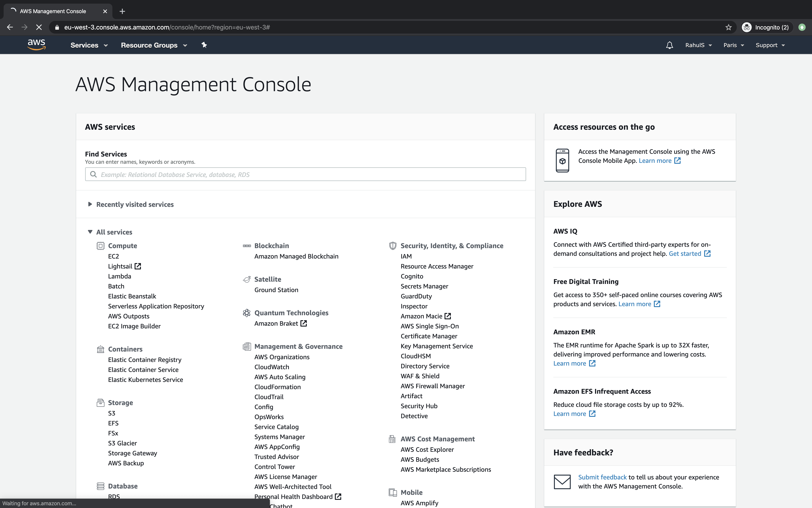Click the Compute category icon
Screen dimensions: 812x508
coord(100,246)
